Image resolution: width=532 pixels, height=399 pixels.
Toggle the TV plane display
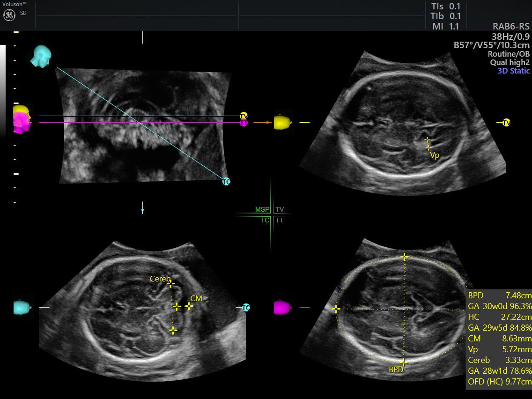(x=280, y=209)
